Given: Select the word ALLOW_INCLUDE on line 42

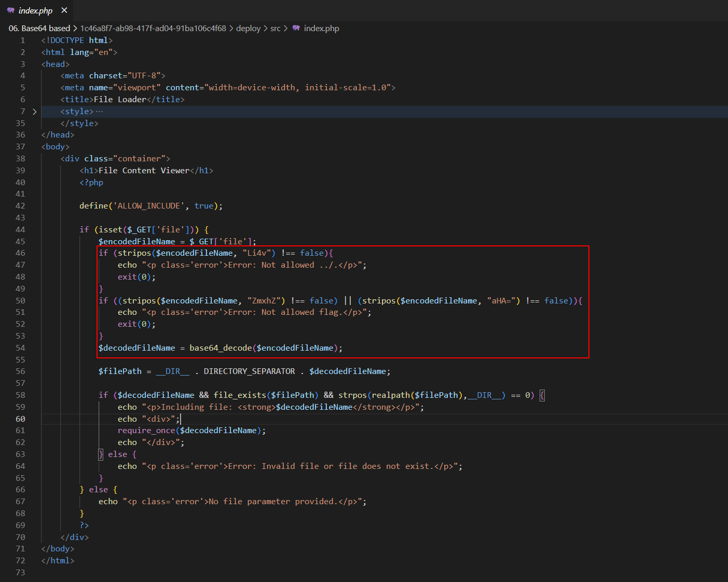Looking at the screenshot, I should [x=149, y=205].
